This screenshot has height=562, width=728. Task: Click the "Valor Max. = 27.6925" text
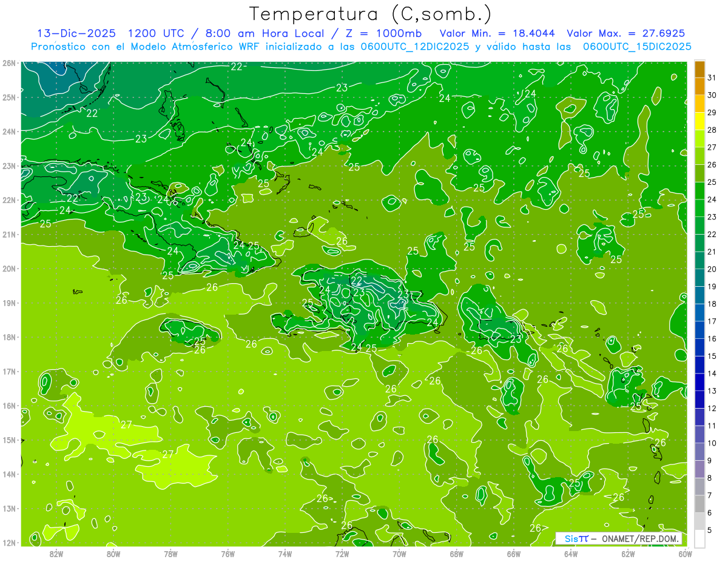click(x=627, y=33)
